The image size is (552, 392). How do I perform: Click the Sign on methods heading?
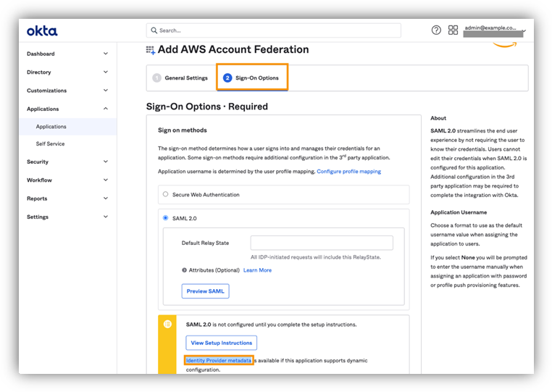coord(183,130)
